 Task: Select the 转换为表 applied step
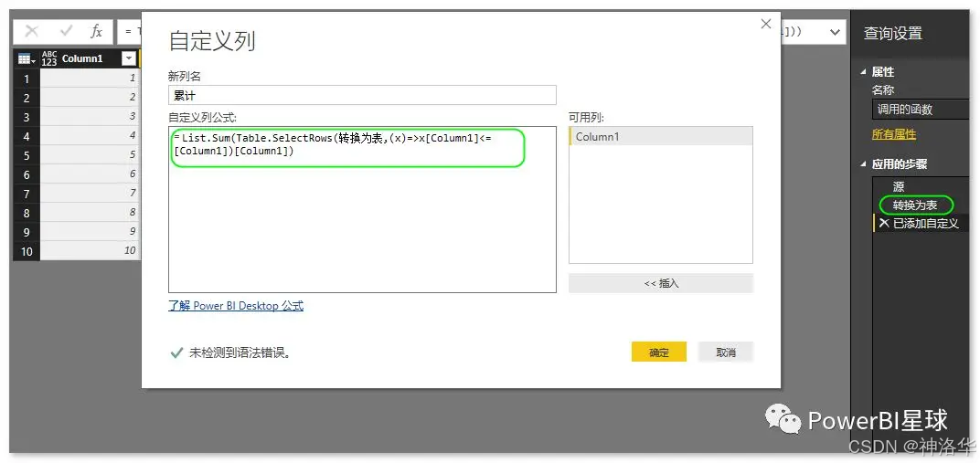(915, 205)
